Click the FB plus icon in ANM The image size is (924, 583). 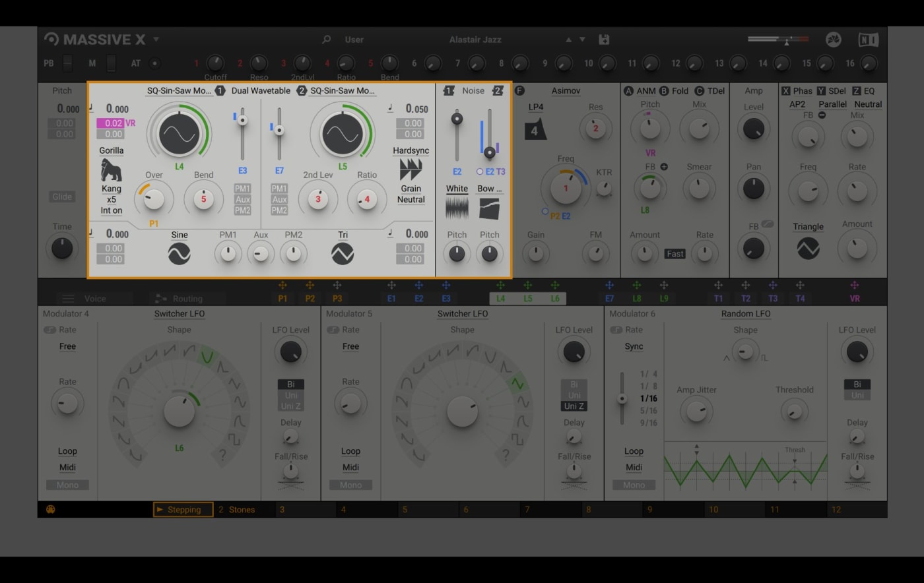[664, 167]
